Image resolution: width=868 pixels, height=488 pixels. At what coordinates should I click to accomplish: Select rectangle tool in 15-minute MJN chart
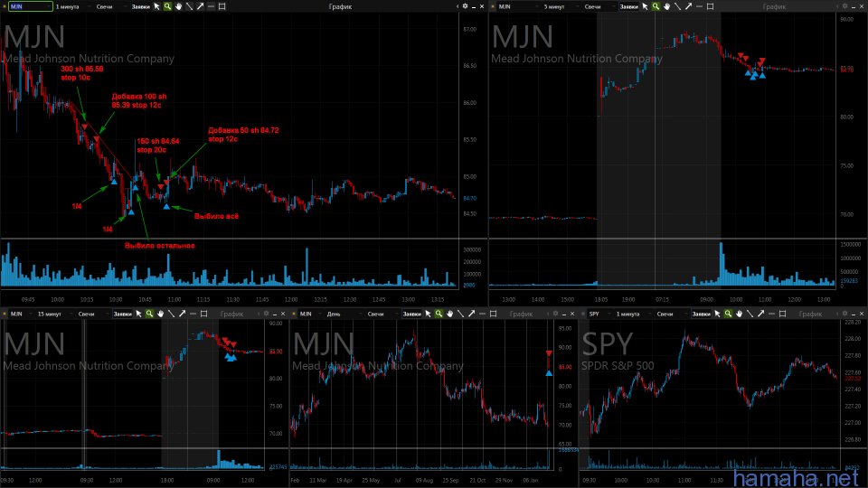click(203, 314)
